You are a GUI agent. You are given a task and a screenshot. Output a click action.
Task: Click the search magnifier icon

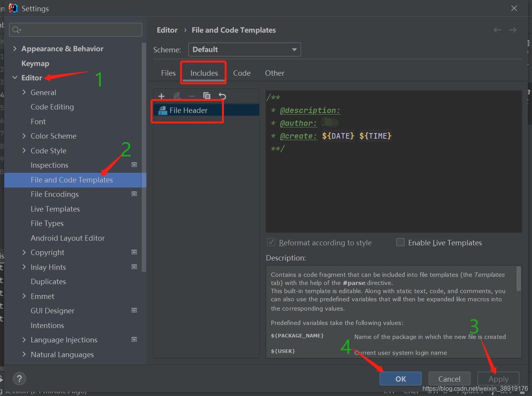pyautogui.click(x=16, y=30)
